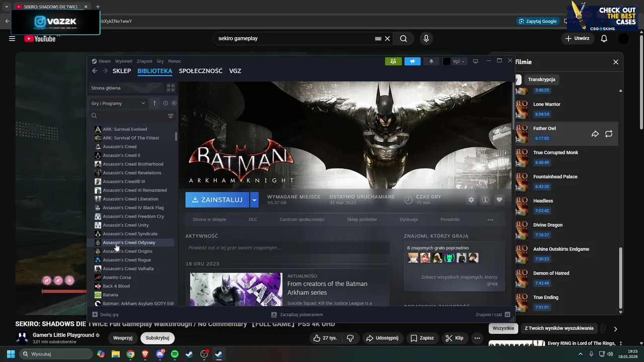Run YouTube search magnifier button
The width and height of the screenshot is (644, 362).
coord(404,38)
